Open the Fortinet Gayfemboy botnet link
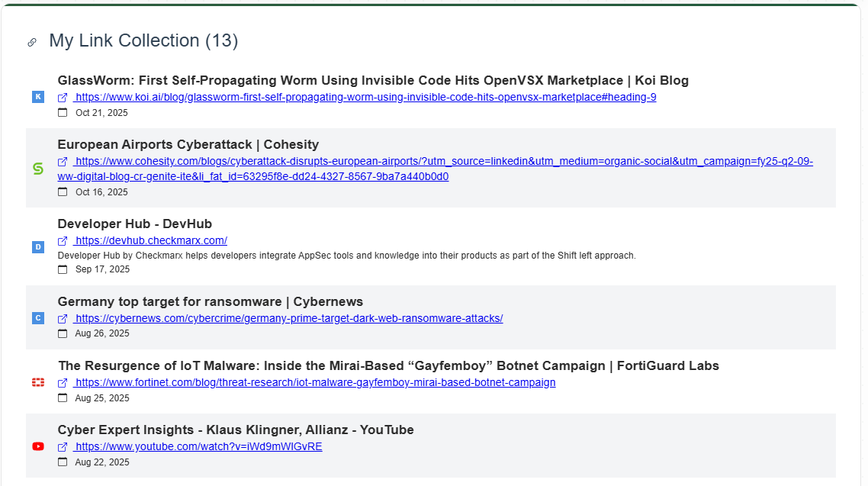The height and width of the screenshot is (486, 868). 313,382
